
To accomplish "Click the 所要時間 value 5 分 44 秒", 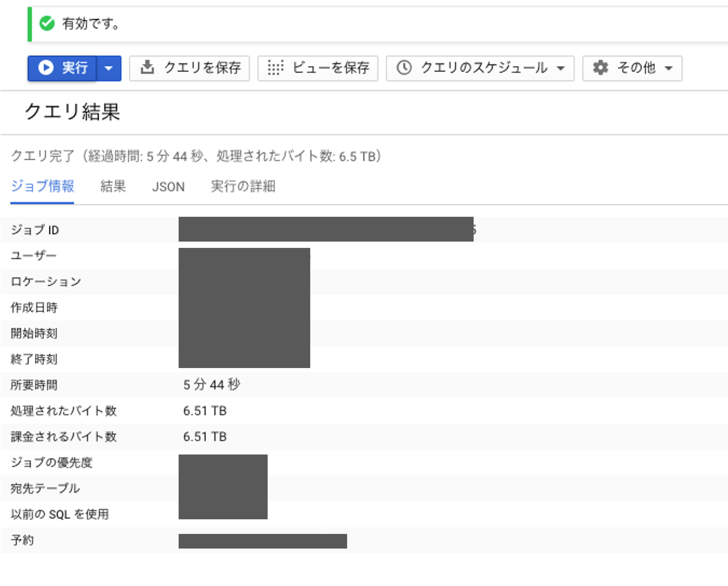I will pyautogui.click(x=212, y=385).
